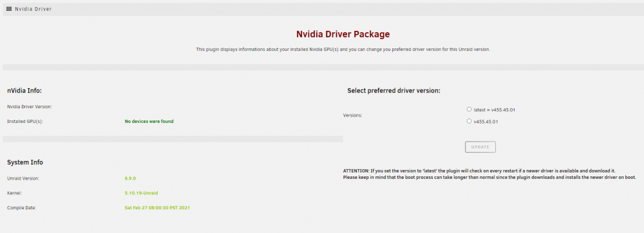The height and width of the screenshot is (233, 644).
Task: Click the 'Select preferred driver version:' heading
Action: (394, 91)
